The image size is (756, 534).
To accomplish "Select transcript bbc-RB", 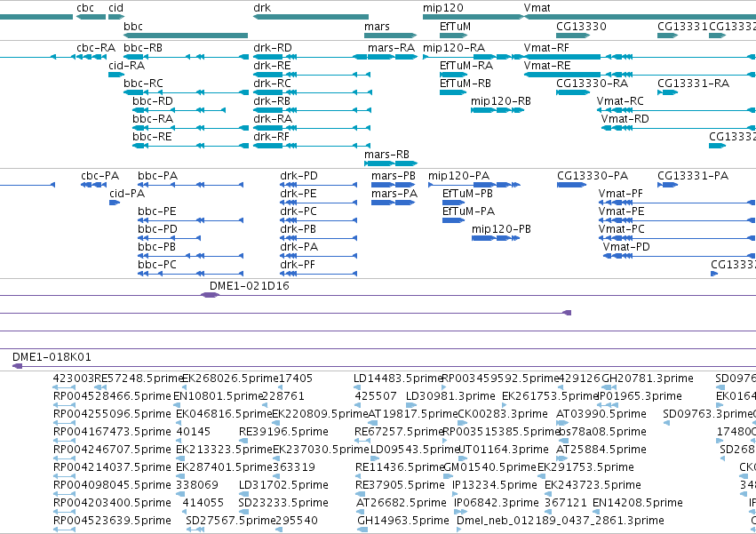I will click(143, 48).
